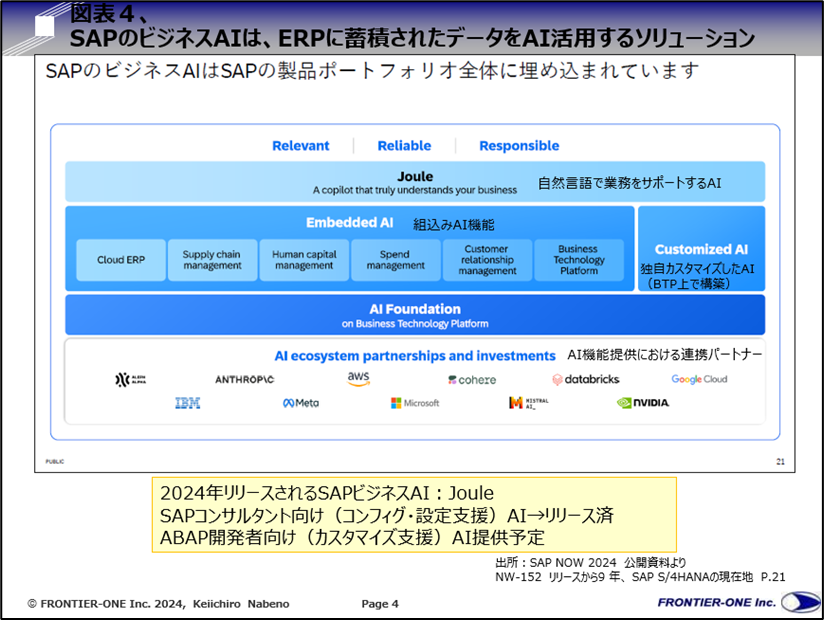Select the Cohere partner logo
This screenshot has height=620, width=824.
(x=471, y=379)
